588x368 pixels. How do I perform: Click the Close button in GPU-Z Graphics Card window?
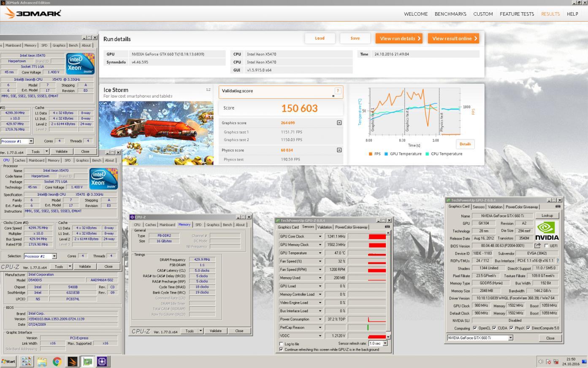click(550, 338)
